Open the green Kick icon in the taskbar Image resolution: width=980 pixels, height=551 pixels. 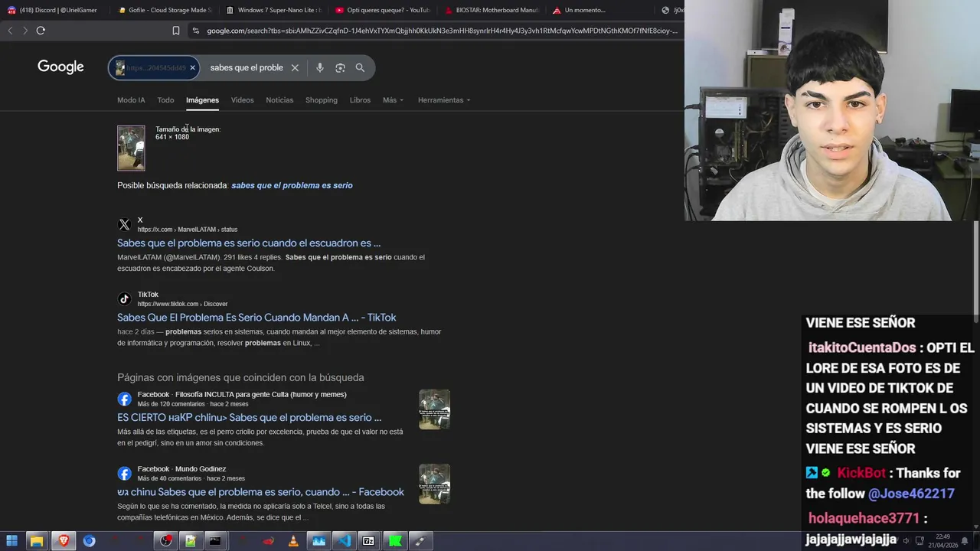pyautogui.click(x=394, y=541)
